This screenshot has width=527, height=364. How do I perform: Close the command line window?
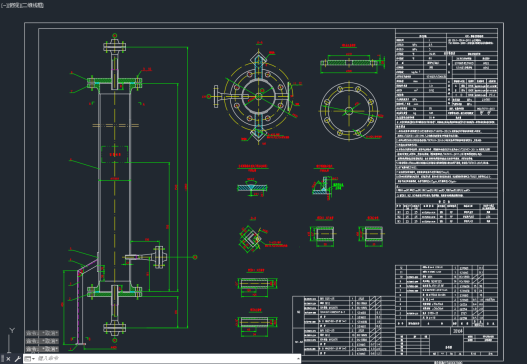[x=9, y=359]
